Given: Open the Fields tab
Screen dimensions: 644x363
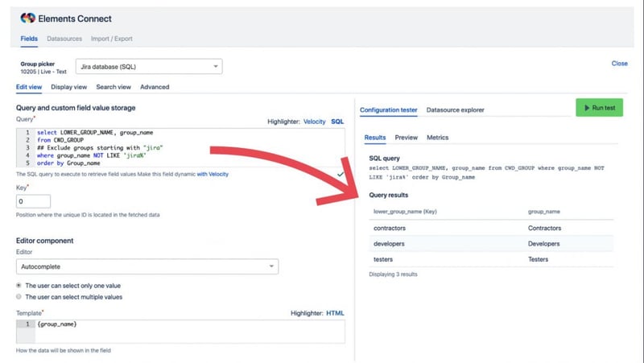Looking at the screenshot, I should pos(29,39).
